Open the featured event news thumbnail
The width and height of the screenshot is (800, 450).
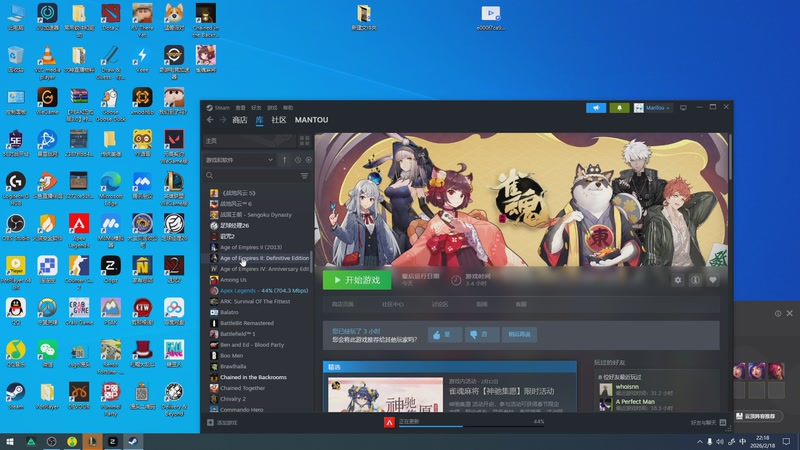[x=385, y=394]
